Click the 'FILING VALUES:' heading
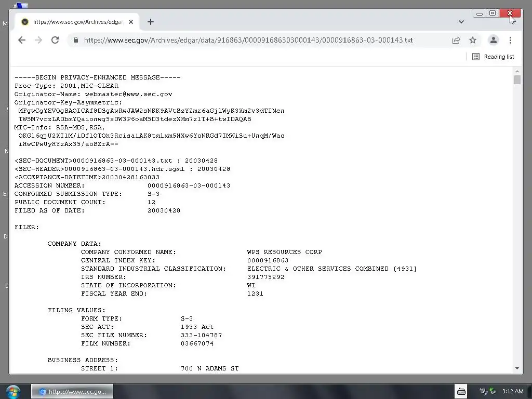 click(x=77, y=311)
